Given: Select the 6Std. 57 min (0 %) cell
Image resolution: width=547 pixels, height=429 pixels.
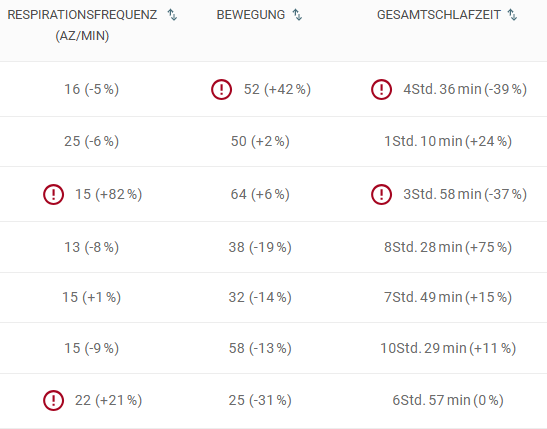Looking at the screenshot, I should tap(448, 400).
